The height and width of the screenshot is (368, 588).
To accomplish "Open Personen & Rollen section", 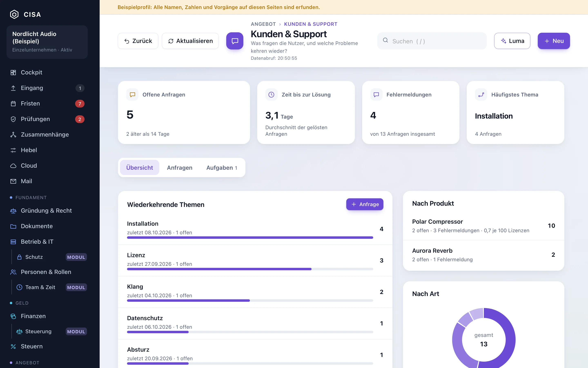I will pos(47,272).
